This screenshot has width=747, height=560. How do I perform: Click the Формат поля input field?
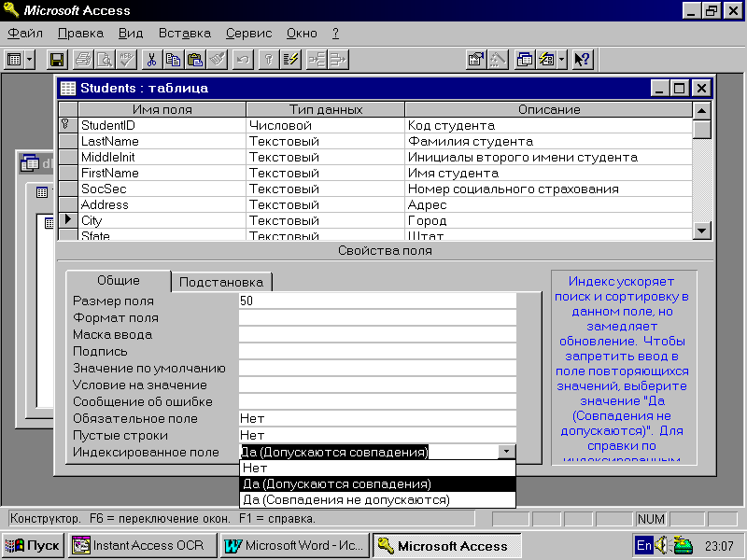pyautogui.click(x=377, y=317)
